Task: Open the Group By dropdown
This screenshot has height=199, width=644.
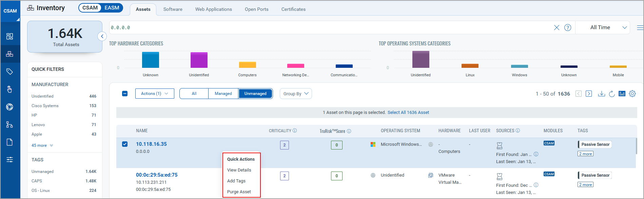Action: (296, 94)
